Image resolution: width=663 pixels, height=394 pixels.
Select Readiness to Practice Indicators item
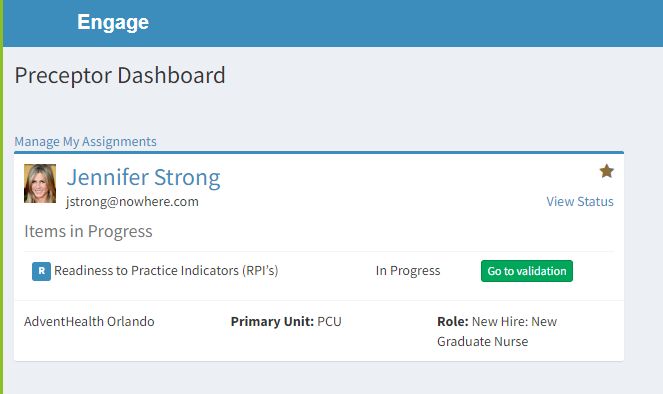[x=166, y=271]
